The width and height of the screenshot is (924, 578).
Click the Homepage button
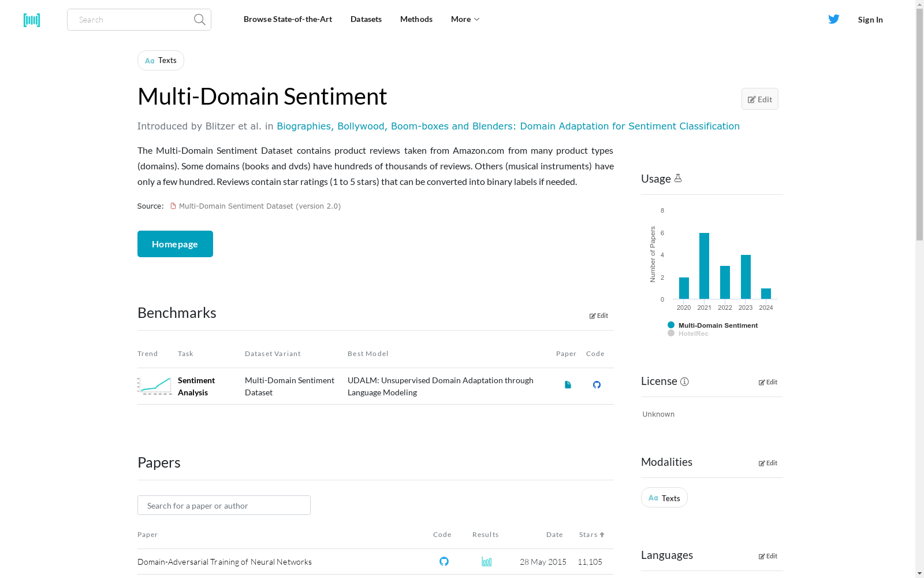pos(175,243)
